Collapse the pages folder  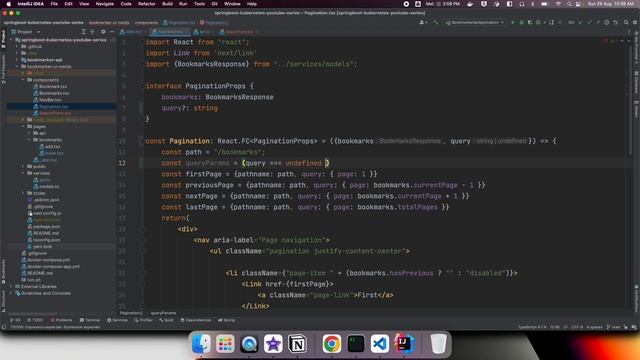23,127
